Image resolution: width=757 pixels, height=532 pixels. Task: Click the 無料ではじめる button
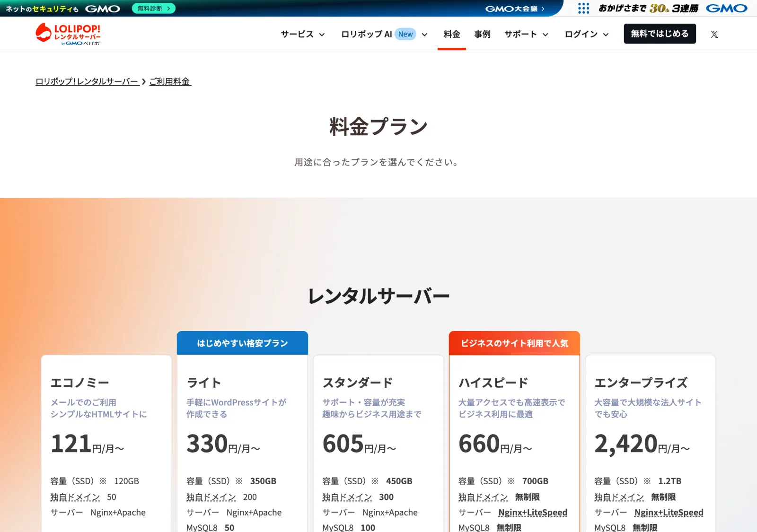[x=660, y=34]
